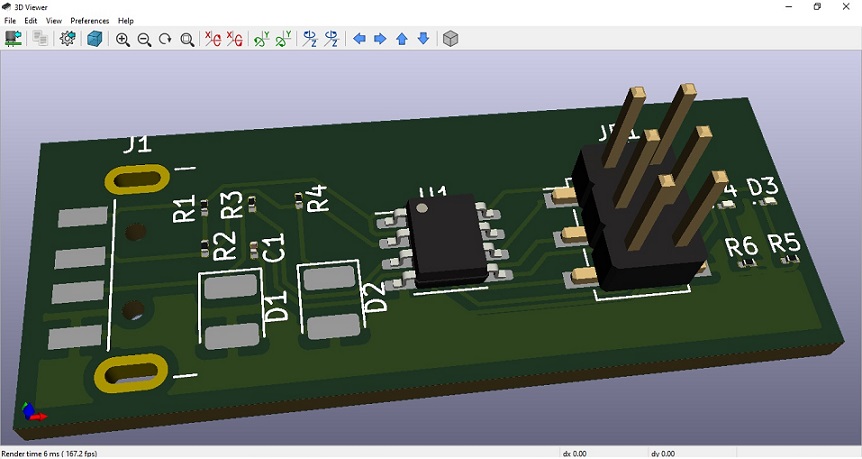
Task: Rotate X clockwise with the first red icon
Action: 213,38
